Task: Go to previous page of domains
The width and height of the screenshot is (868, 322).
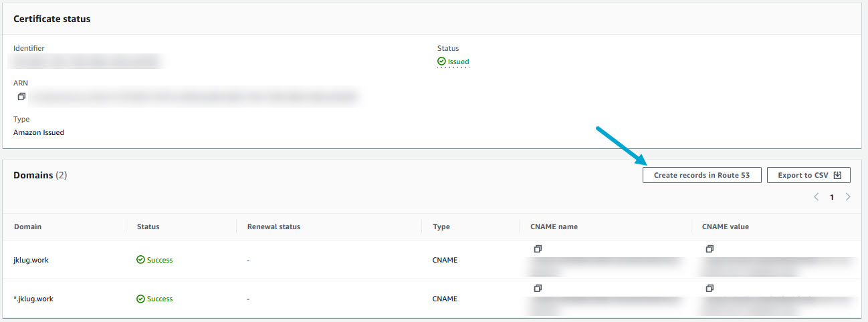Action: (816, 197)
